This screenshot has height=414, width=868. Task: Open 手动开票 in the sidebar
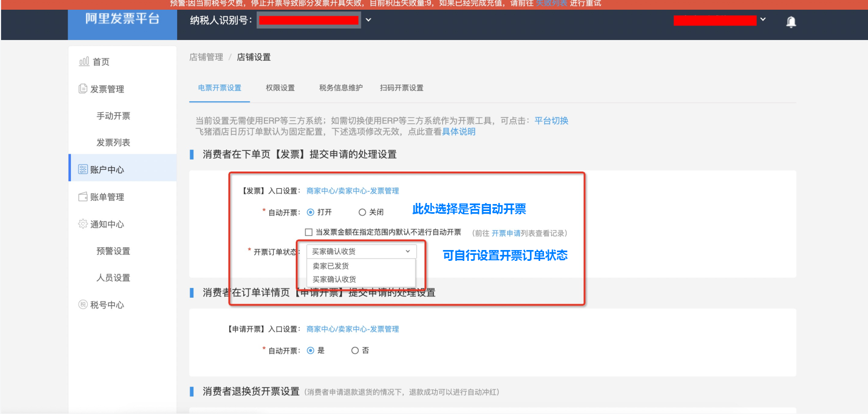[113, 116]
